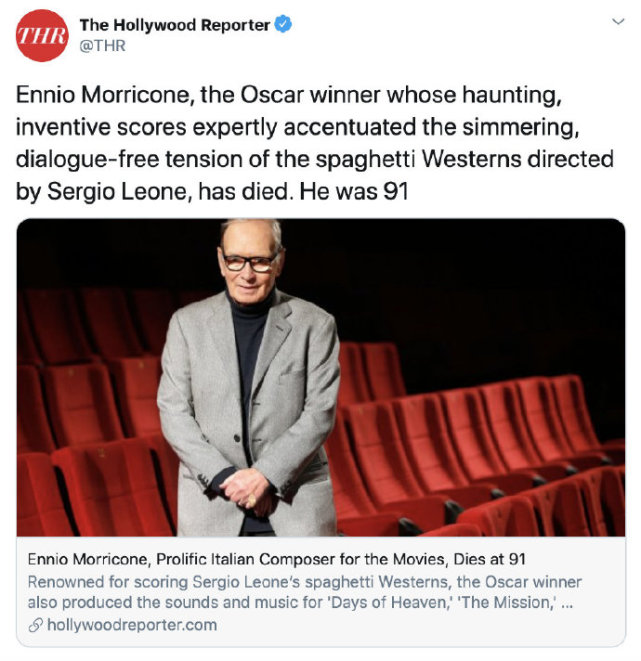Click 'Dies at 91' in card headline
Viewport: 641px width, 661px height.
490,559
